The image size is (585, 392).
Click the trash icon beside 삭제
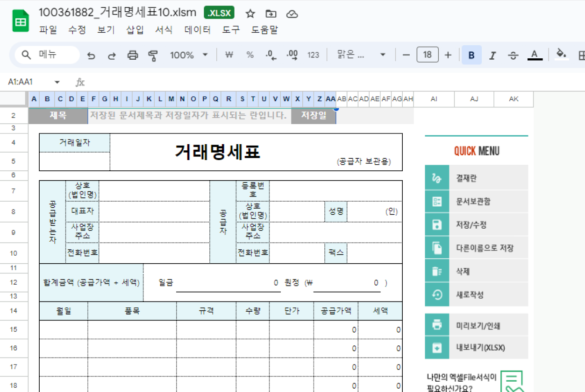437,272
